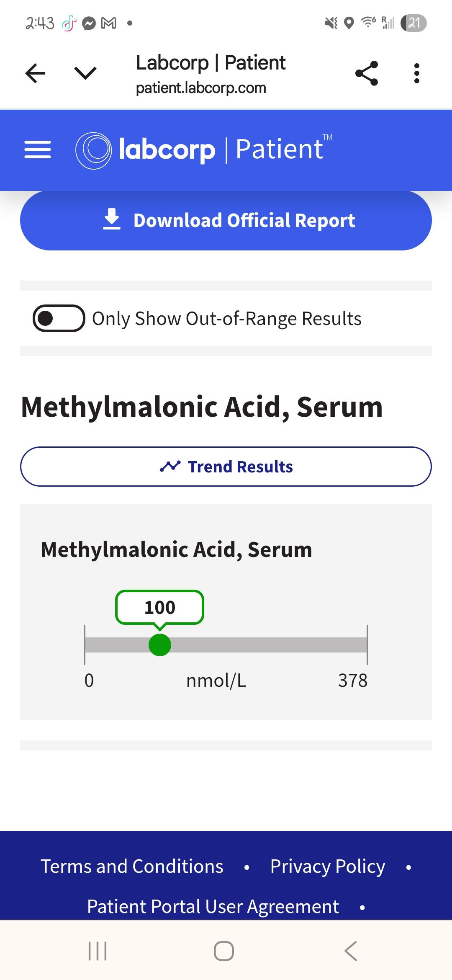452x980 pixels.
Task: Click Download Official Report button
Action: tap(226, 220)
